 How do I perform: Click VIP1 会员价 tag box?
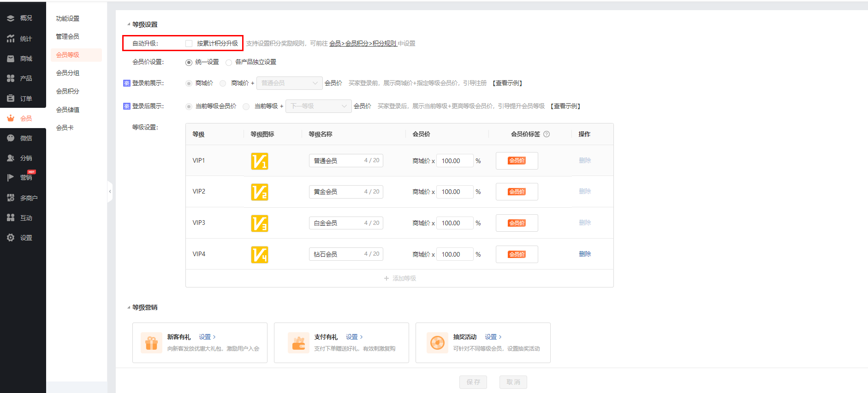(x=517, y=161)
